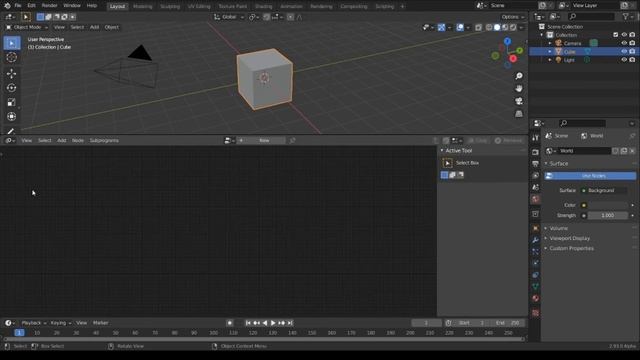Open the World properties tab
The image size is (640, 360).
[536, 199]
